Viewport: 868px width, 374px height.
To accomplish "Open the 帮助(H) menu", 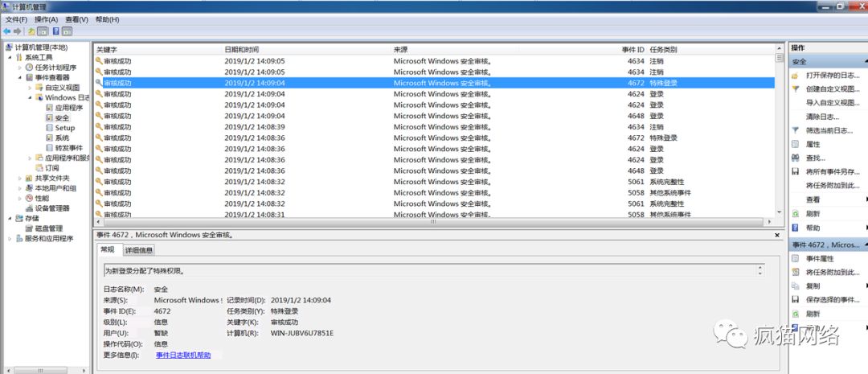I will pos(107,19).
